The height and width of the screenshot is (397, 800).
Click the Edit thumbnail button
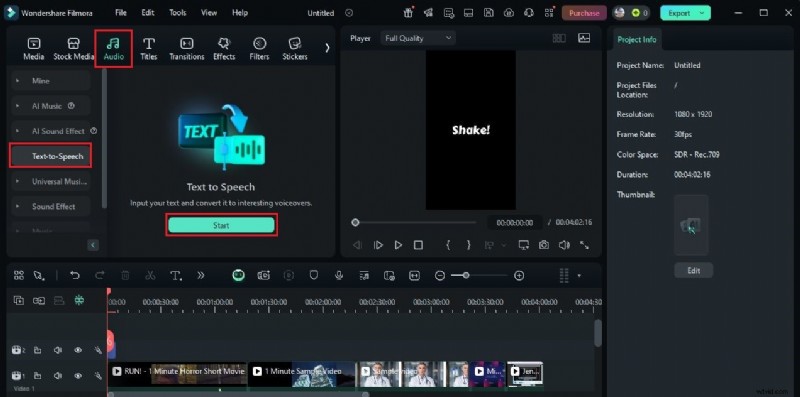tap(693, 270)
